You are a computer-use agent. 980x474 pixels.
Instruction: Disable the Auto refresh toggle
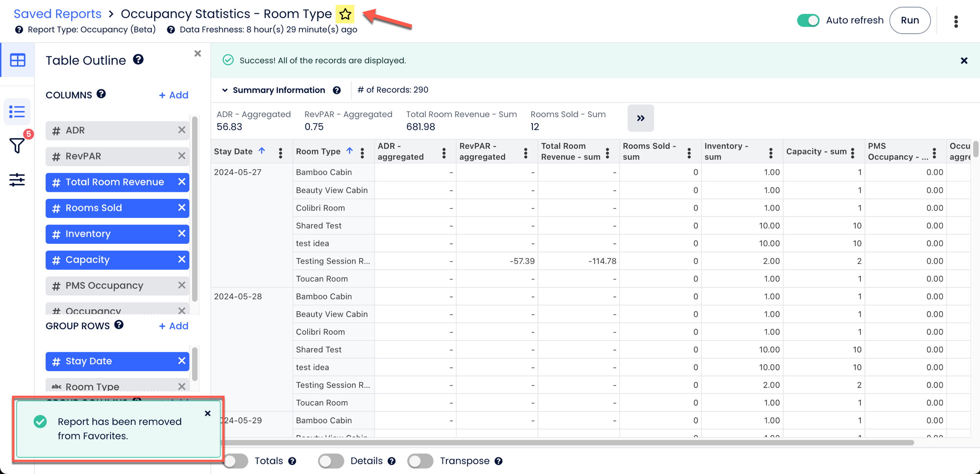click(808, 20)
